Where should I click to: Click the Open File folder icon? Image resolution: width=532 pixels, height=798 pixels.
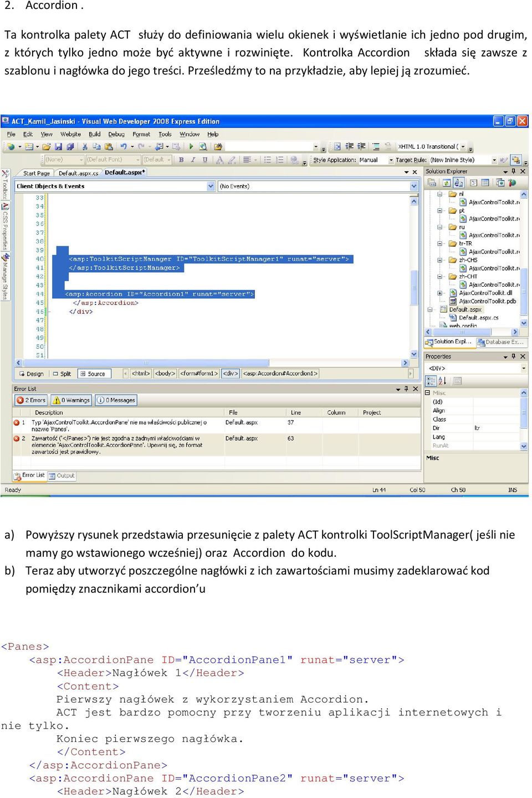[47, 146]
